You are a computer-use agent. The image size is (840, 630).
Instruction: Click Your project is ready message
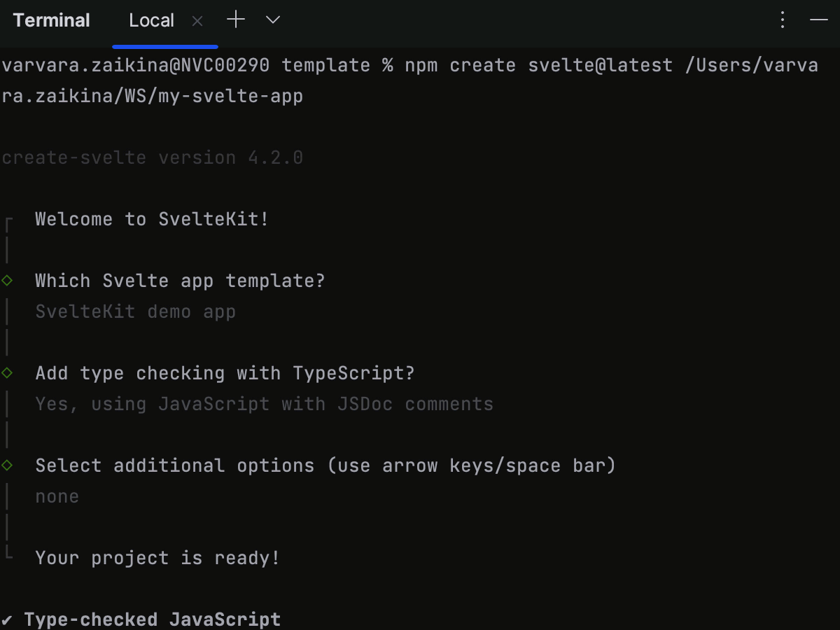point(157,557)
